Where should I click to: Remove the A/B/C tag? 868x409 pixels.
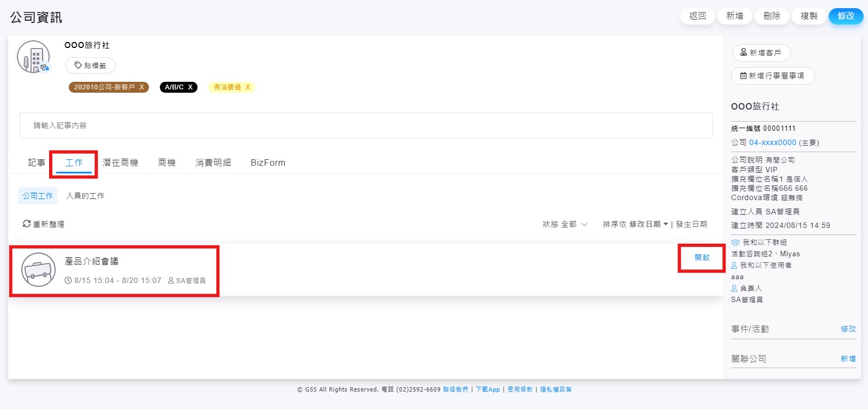[x=190, y=87]
